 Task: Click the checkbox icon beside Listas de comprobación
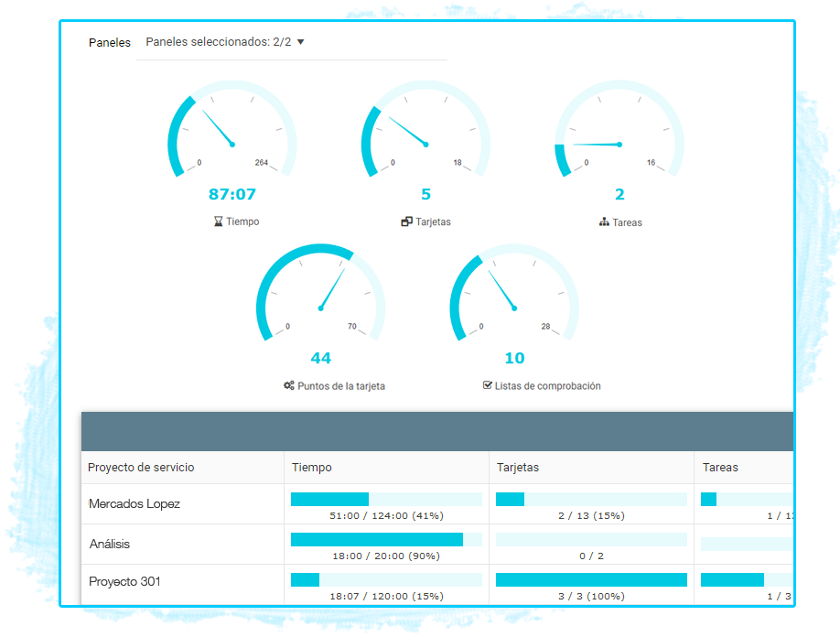[x=487, y=384]
